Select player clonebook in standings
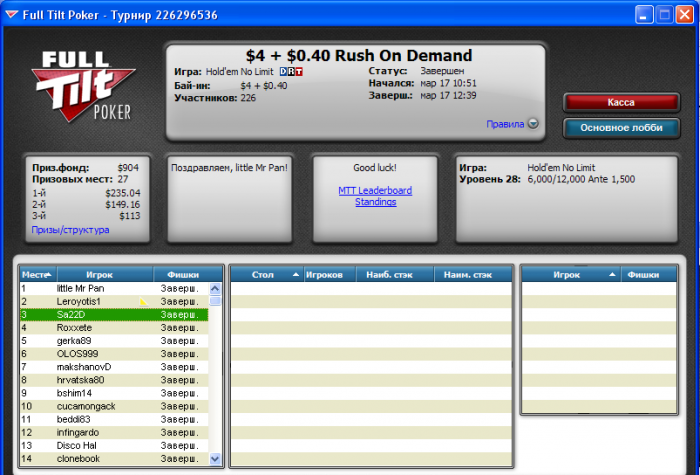 click(x=114, y=459)
